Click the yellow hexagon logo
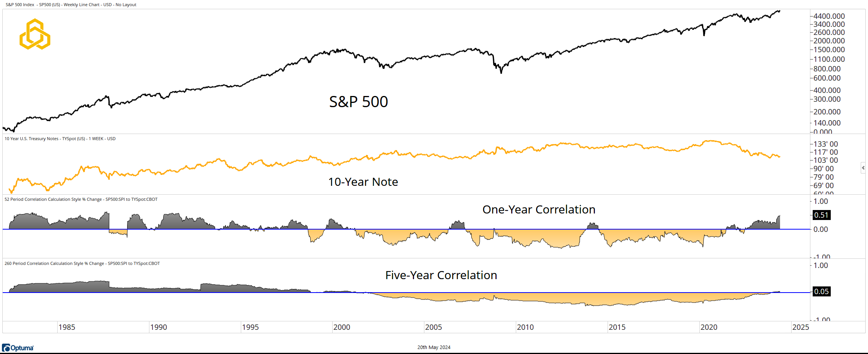Screen dimensions: 868x354 point(35,34)
